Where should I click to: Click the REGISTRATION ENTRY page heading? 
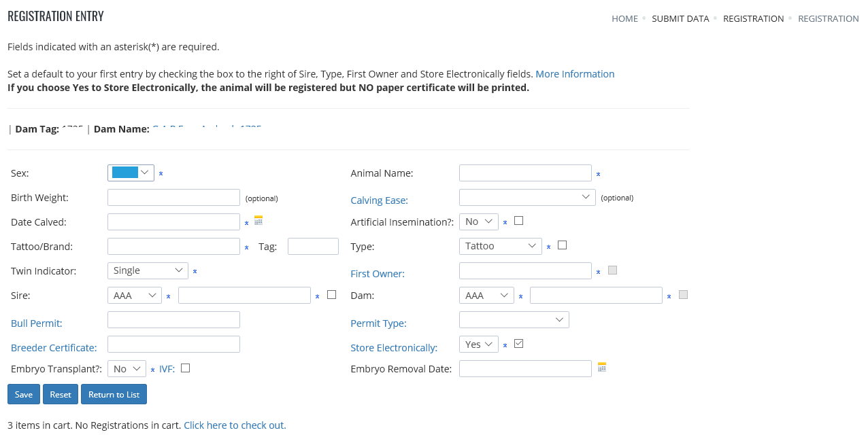click(x=56, y=16)
